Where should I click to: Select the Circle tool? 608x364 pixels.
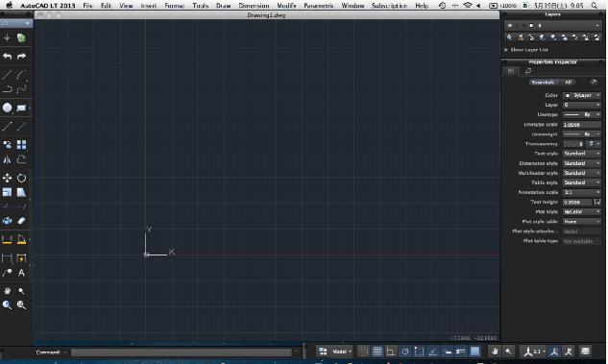[x=7, y=108]
